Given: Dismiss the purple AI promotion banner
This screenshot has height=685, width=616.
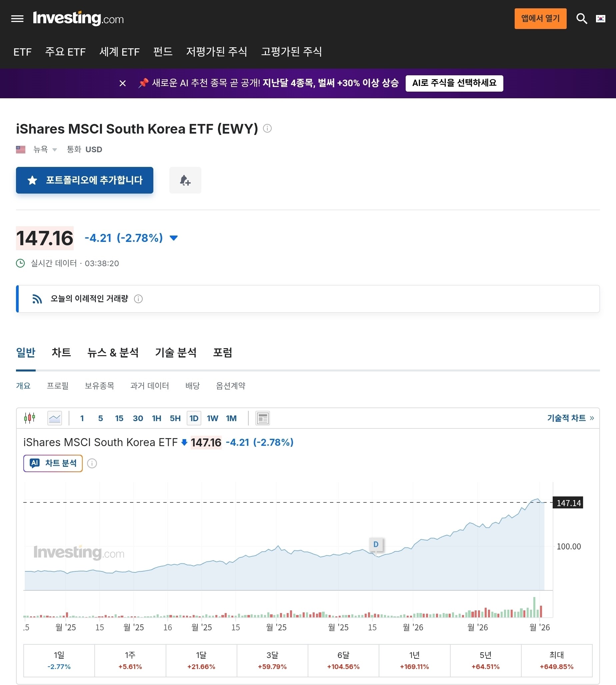Looking at the screenshot, I should (123, 83).
